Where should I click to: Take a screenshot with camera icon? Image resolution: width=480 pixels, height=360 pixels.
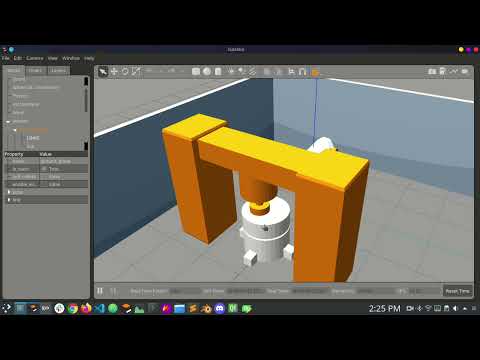click(432, 71)
